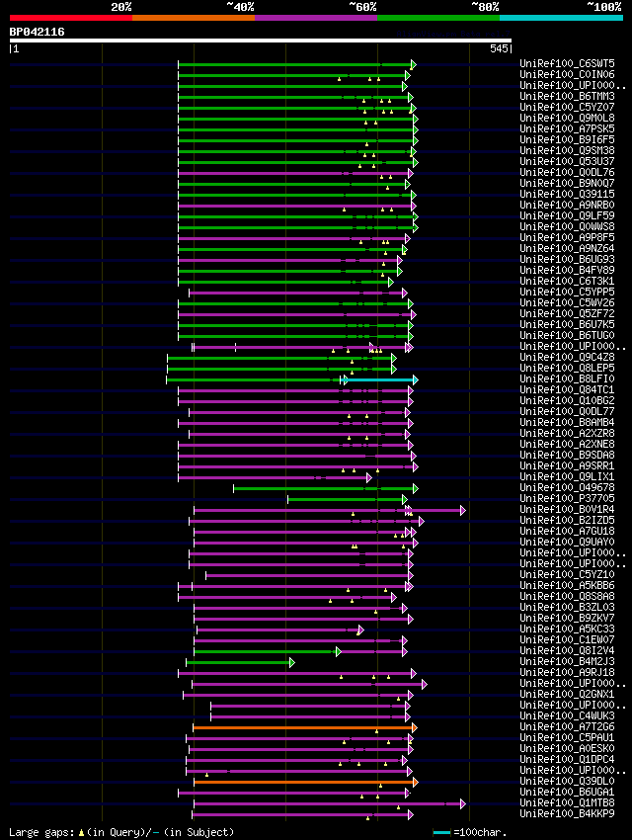Click the UniRef100_B4M2J3 label
The image size is (632, 840).
(x=567, y=661)
